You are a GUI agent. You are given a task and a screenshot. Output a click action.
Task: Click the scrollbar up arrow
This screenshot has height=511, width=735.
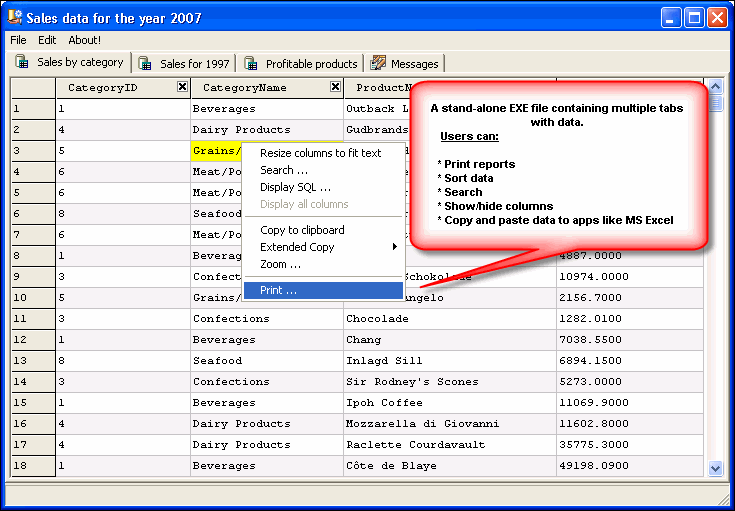pos(715,87)
